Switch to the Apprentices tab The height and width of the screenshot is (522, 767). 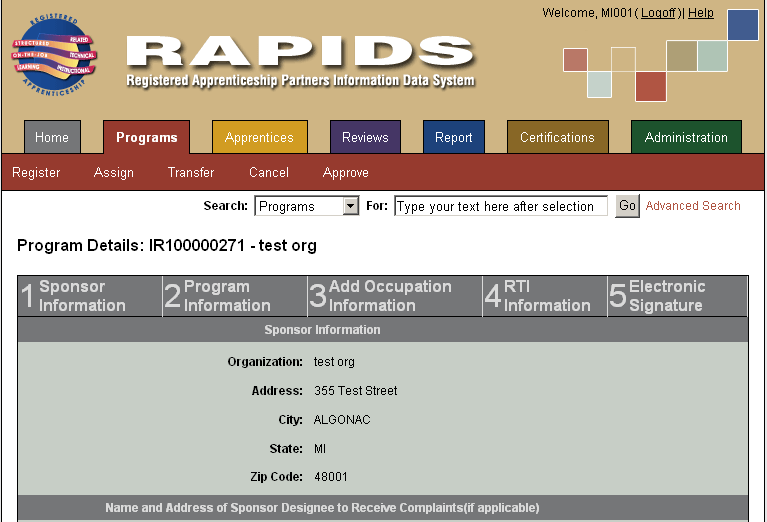tap(260, 137)
